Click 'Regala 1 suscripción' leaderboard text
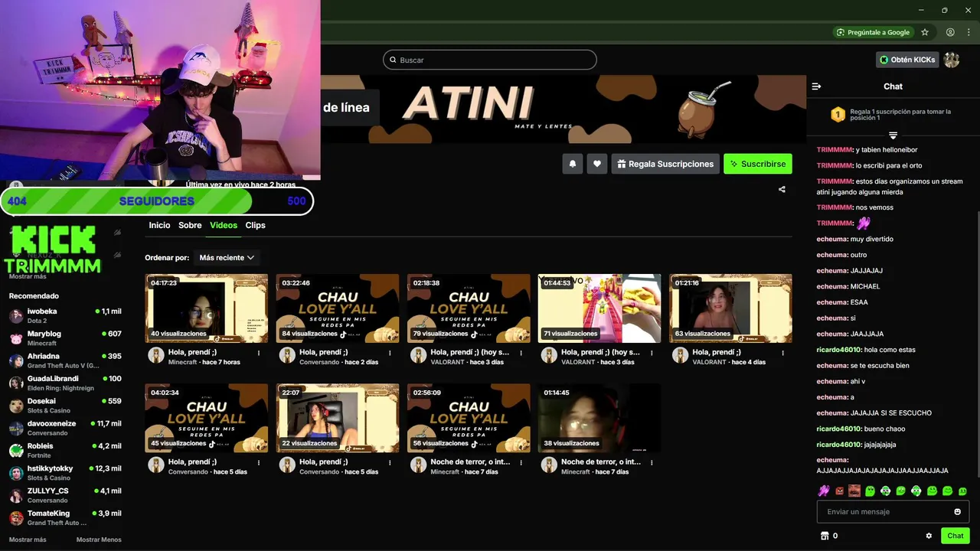Viewport: 980px width, 551px height. point(900,114)
